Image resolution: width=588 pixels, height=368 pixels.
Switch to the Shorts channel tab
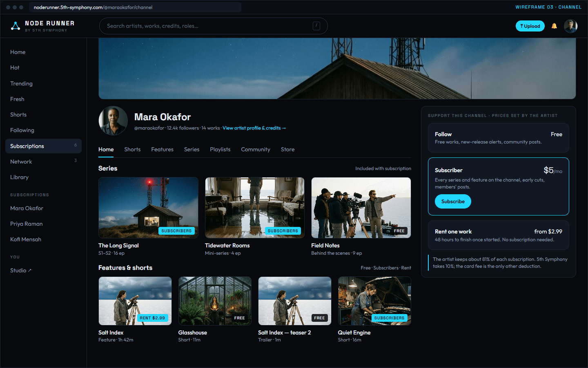tap(132, 149)
